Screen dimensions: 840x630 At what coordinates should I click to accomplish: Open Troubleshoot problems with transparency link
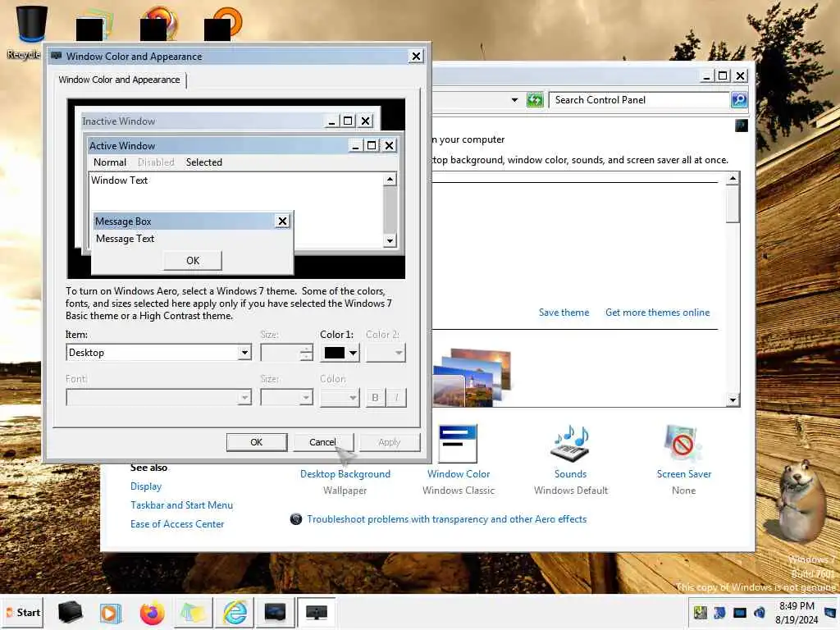tap(447, 519)
